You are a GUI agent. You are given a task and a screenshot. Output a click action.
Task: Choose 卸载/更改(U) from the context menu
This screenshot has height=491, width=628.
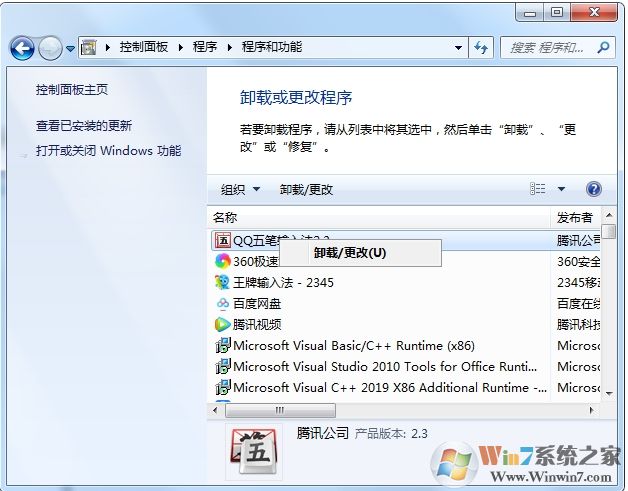tap(350, 253)
